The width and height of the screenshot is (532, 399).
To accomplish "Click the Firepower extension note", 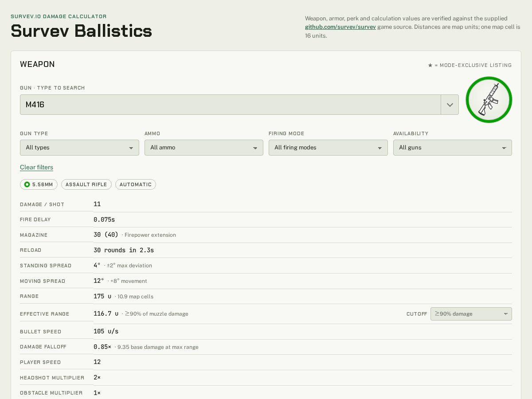I will (x=150, y=235).
